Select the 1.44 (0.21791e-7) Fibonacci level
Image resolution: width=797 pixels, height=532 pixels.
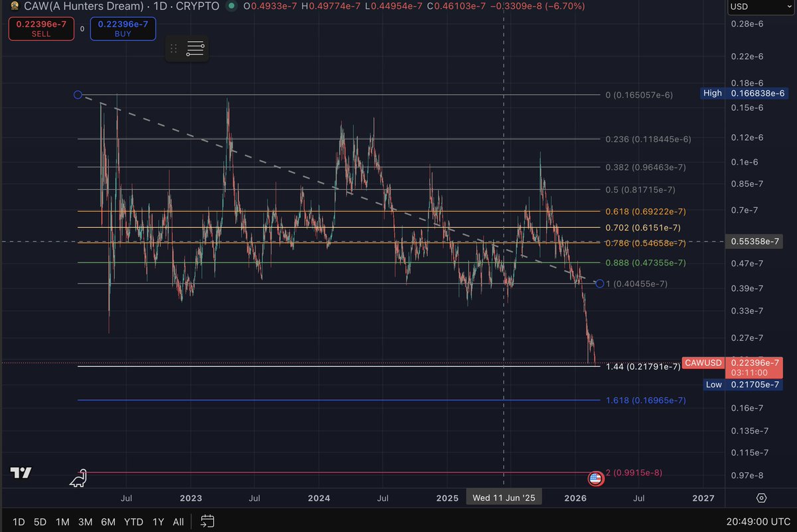pos(643,367)
